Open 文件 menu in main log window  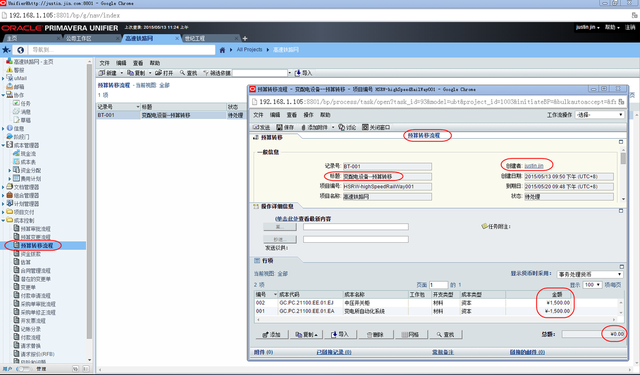(104, 63)
